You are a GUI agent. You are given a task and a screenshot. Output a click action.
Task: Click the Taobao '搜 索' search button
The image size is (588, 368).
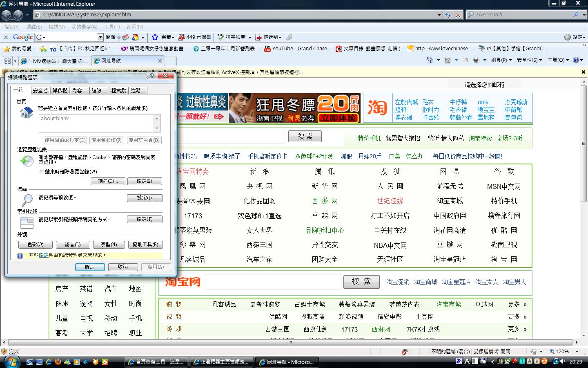point(361,281)
